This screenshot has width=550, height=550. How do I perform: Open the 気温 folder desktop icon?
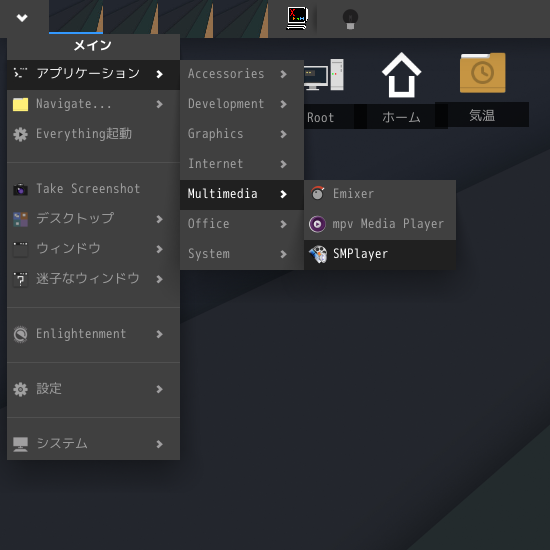click(x=483, y=73)
